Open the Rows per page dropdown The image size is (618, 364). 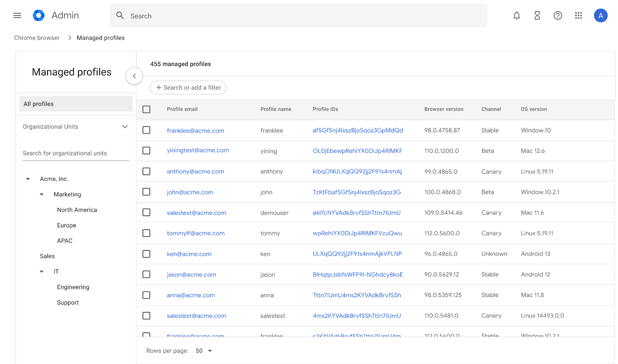(204, 351)
